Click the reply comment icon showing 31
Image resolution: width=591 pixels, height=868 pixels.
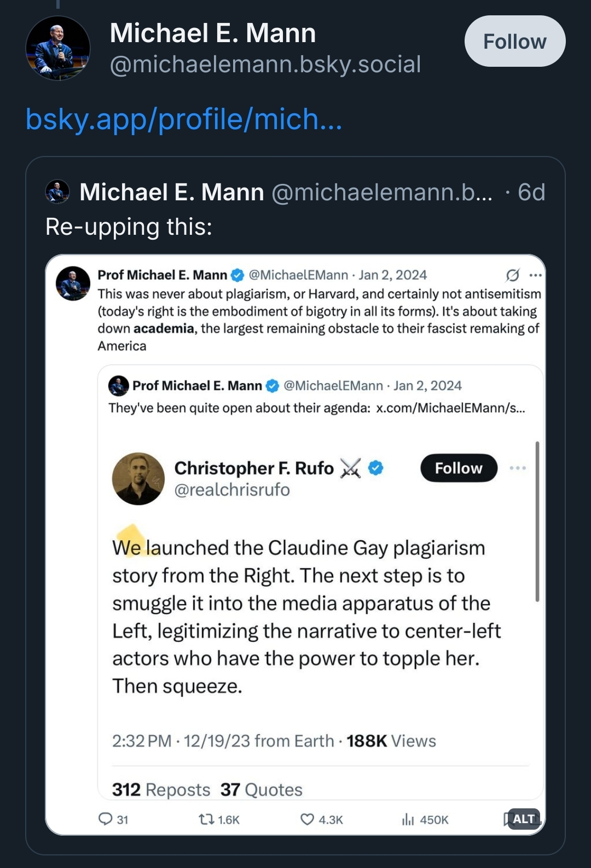pyautogui.click(x=106, y=819)
